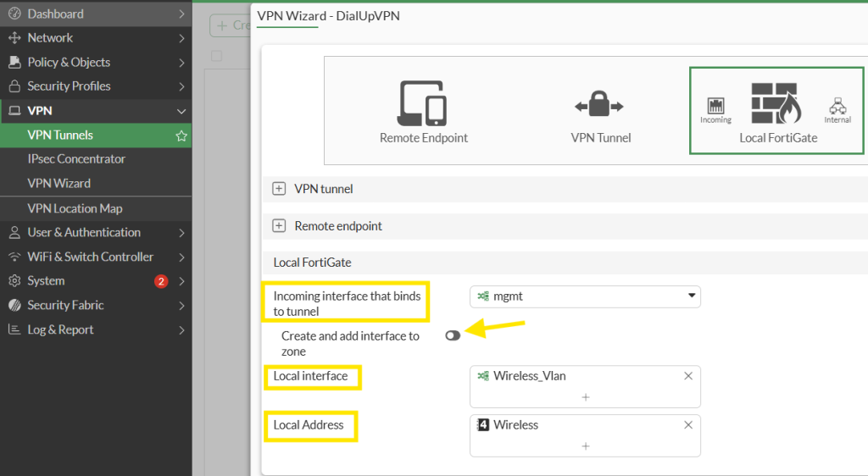Click the Remote Endpoint devices icon

422,103
